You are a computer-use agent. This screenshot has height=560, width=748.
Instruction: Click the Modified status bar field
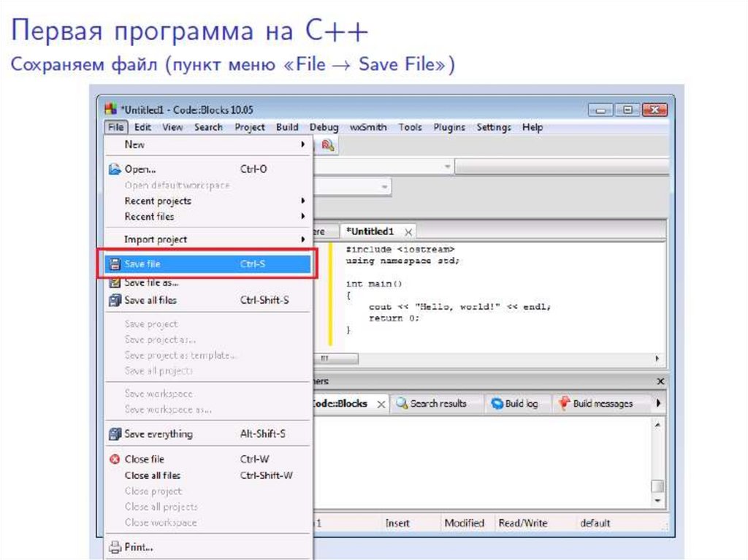464,523
